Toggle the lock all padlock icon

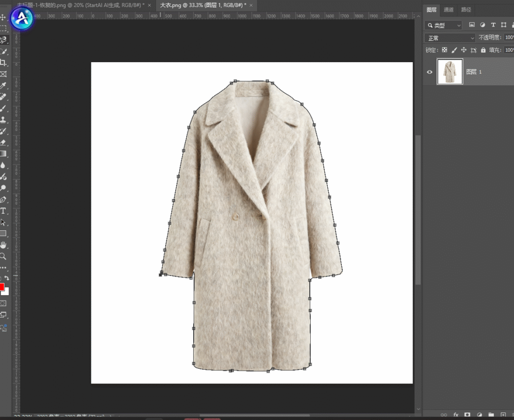(483, 50)
